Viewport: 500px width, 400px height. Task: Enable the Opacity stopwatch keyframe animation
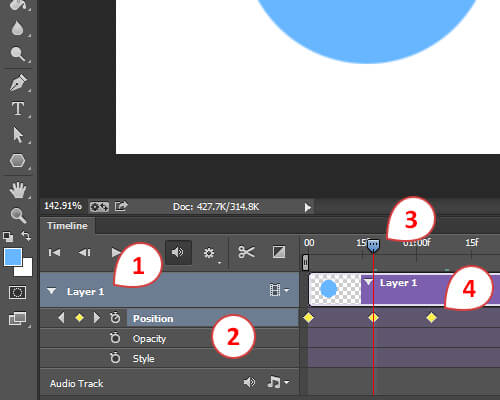click(x=115, y=338)
